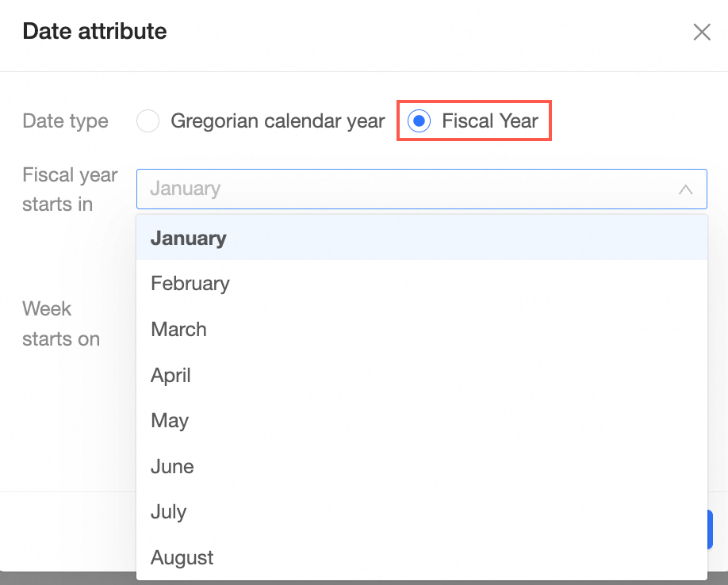Pick June in the month list
The width and height of the screenshot is (728, 585).
(x=172, y=467)
